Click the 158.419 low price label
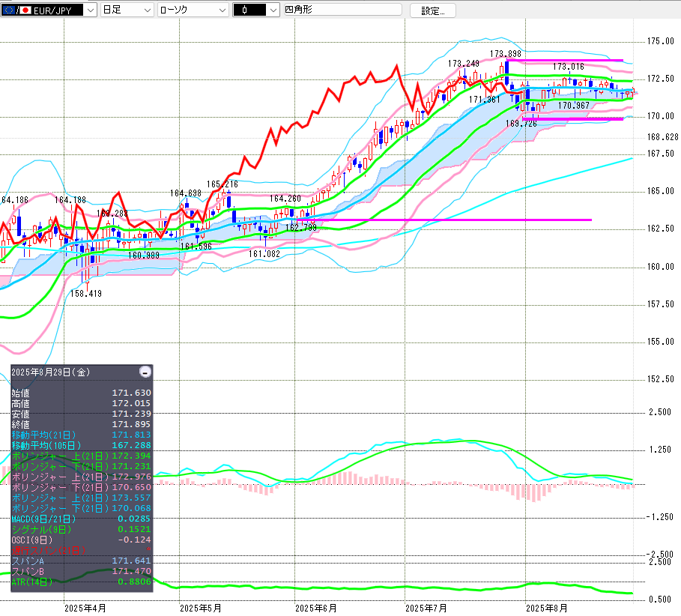 (x=86, y=294)
